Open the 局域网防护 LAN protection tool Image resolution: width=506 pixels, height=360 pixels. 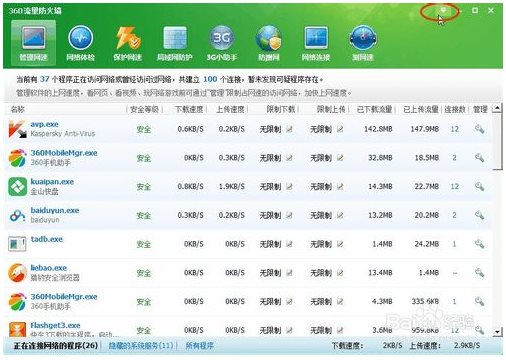coord(175,42)
